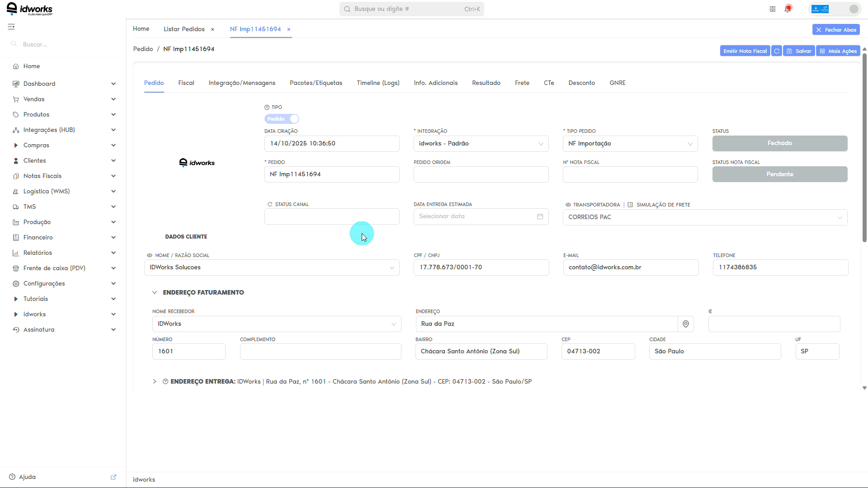Open the Integração dropdown
This screenshot has width=868, height=488.
(481, 144)
